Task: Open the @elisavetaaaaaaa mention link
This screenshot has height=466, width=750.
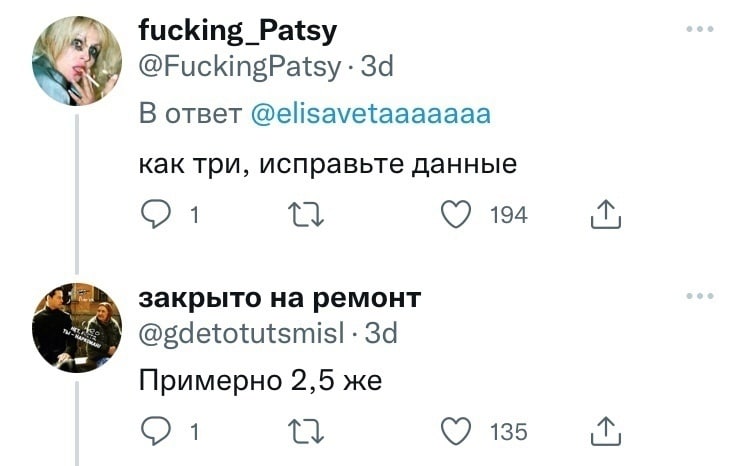Action: coord(367,114)
